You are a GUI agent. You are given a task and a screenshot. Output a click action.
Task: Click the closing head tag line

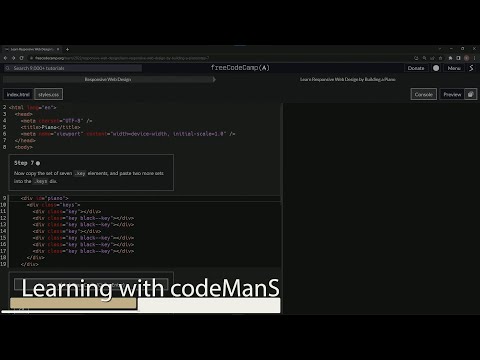click(x=25, y=141)
